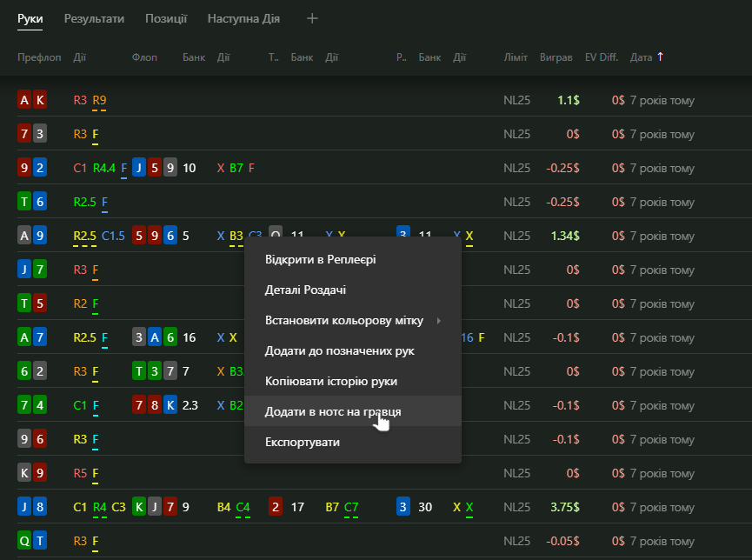Viewport: 752px width, 560px height.
Task: Click the river card 3 in J8 row
Action: coord(403,507)
